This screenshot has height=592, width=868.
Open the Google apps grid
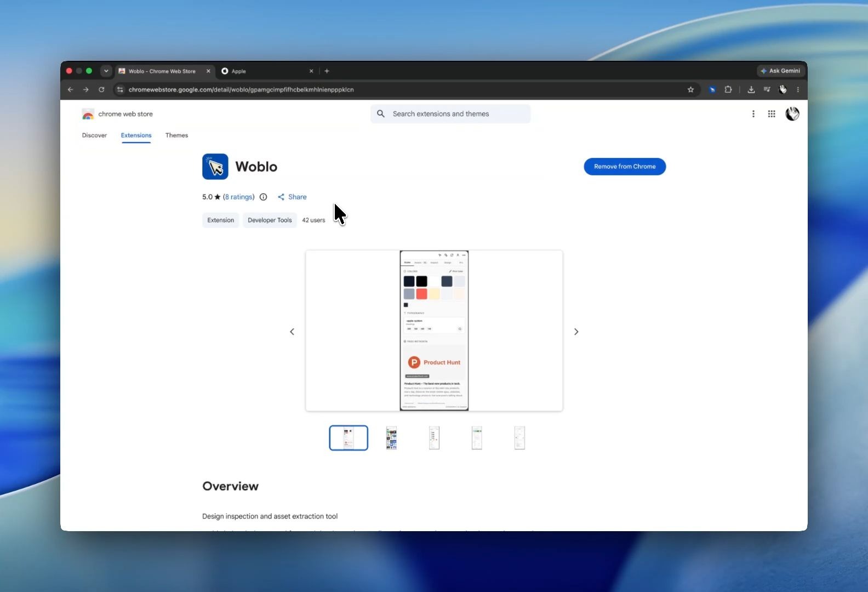772,114
